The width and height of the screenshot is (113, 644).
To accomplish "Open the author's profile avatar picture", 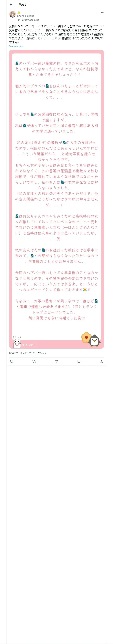I will click(13, 14).
